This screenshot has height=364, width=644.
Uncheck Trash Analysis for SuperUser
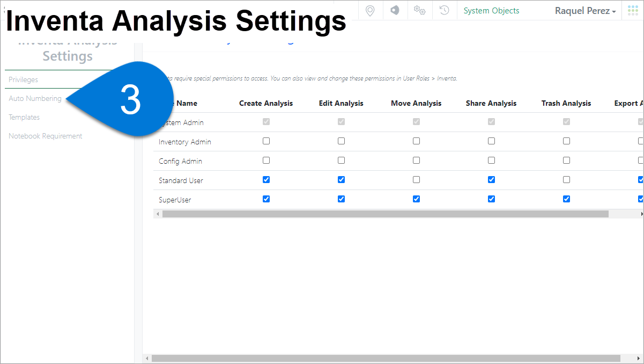[566, 199]
